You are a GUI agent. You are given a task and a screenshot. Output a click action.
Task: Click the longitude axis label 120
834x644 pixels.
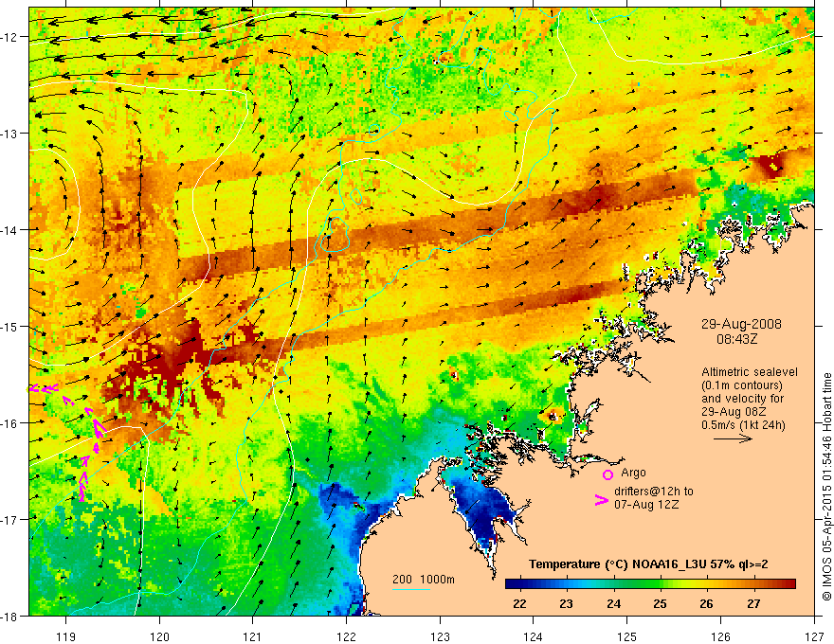pos(159,636)
